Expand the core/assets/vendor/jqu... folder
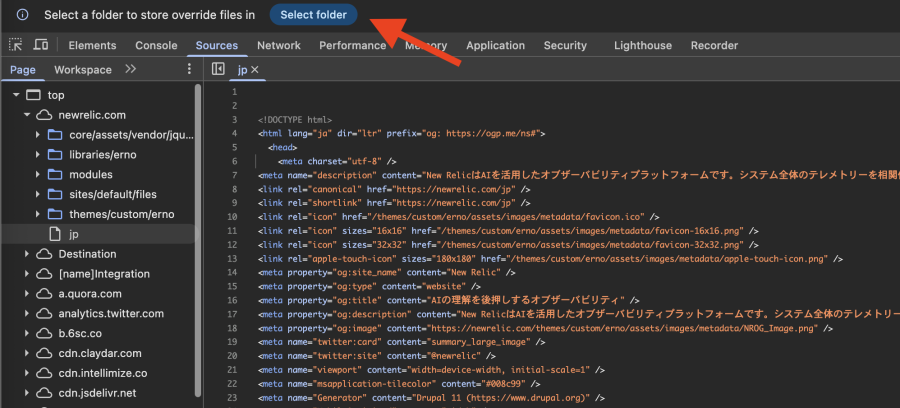This screenshot has width=900, height=408. (38, 135)
